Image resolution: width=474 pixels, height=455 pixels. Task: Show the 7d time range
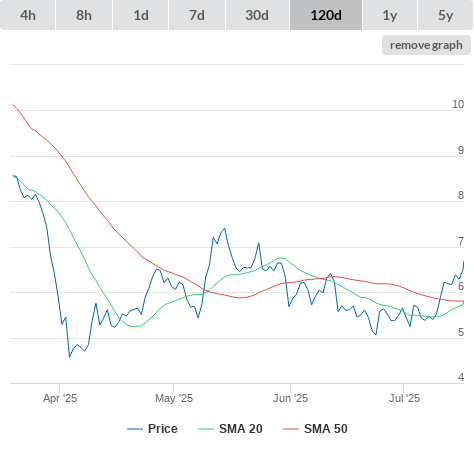[197, 15]
